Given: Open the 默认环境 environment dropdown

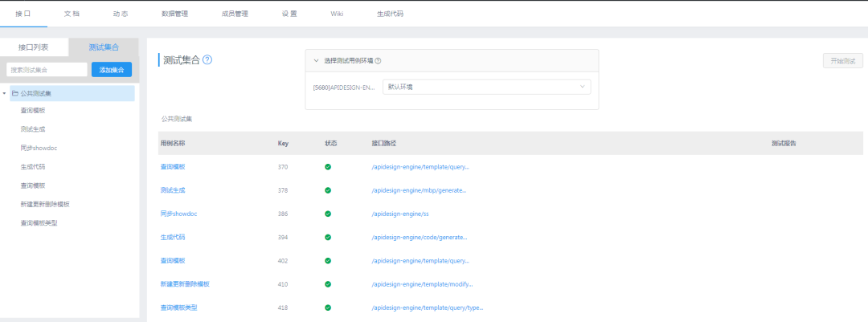Looking at the screenshot, I should click(486, 87).
